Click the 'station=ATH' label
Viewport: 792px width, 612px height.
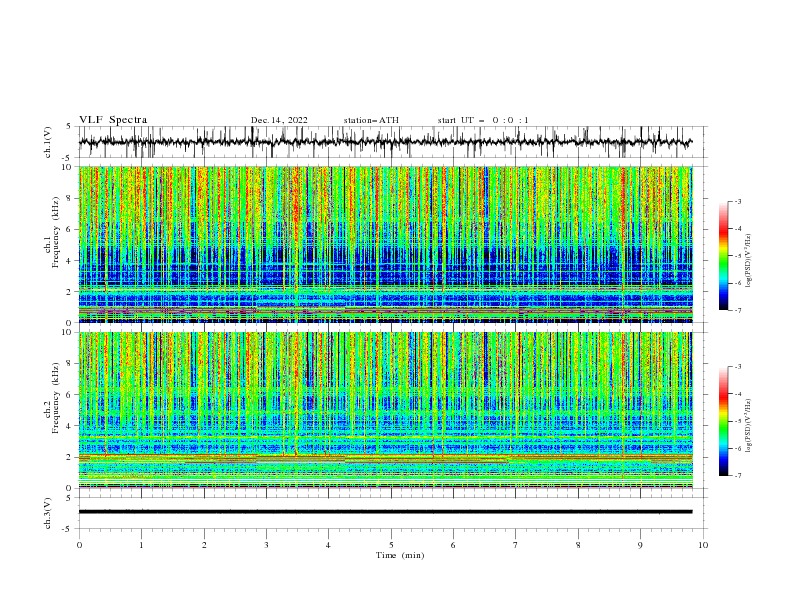tap(371, 120)
